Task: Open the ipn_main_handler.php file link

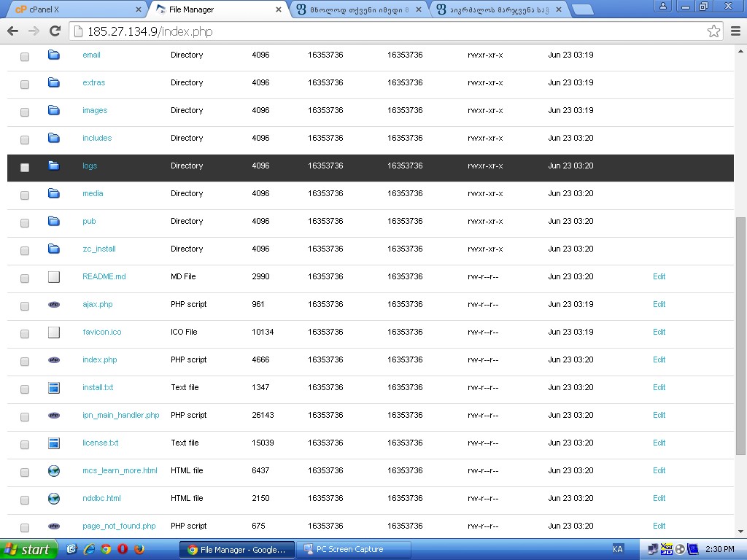Action: (120, 415)
